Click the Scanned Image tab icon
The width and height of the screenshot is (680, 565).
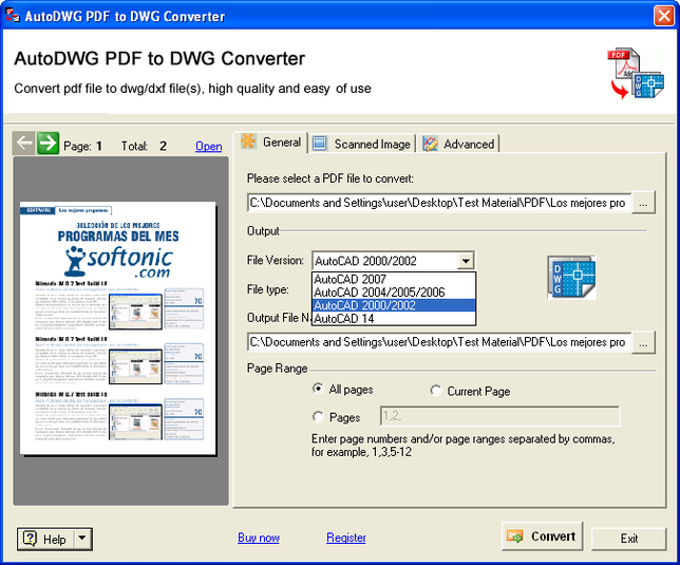pyautogui.click(x=320, y=143)
